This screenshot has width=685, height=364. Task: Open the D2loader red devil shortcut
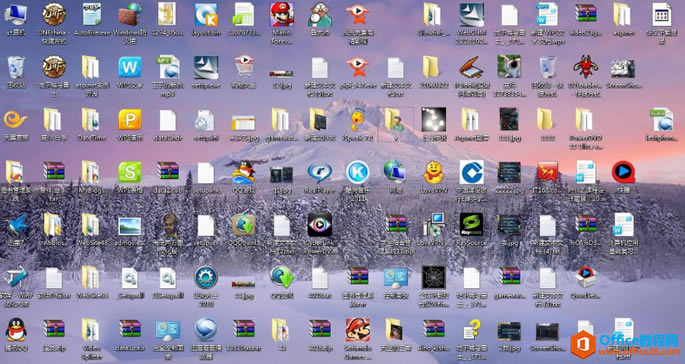(585, 67)
